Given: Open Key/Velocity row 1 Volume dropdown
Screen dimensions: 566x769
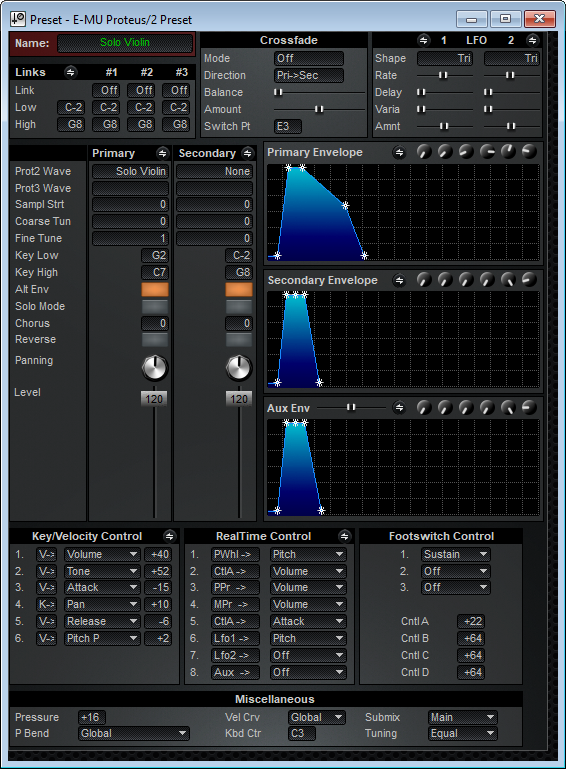Looking at the screenshot, I should click(x=102, y=554).
